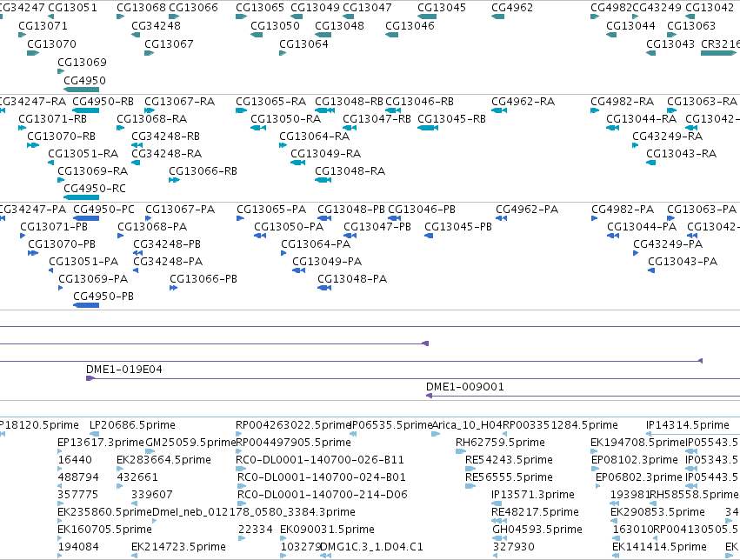Open EST LP20686.5prime
The image size is (740, 560).
click(132, 425)
